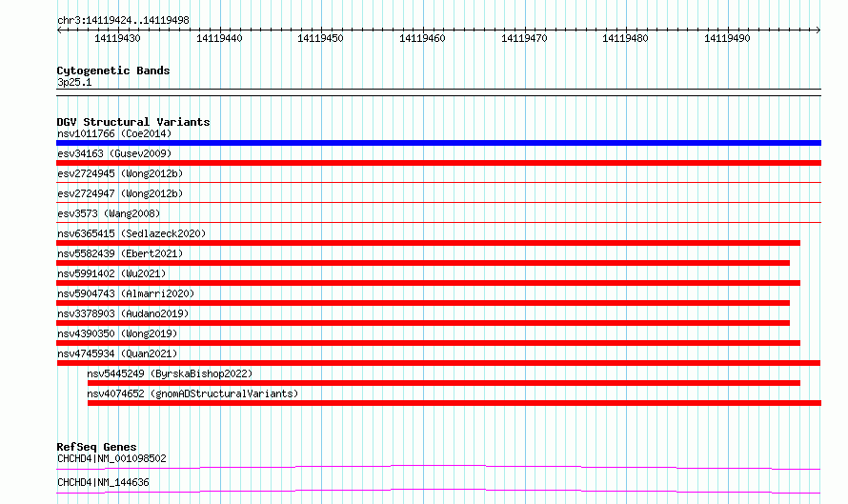This screenshot has height=504, width=848.
Task: Click ruler position 14119440
Action: pyautogui.click(x=219, y=38)
